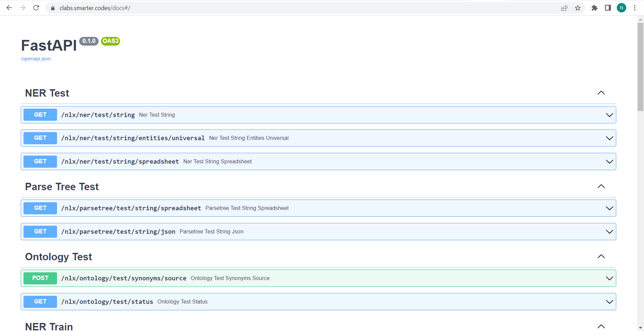Click the OAS3 green badge
This screenshot has height=331, width=644.
click(110, 41)
